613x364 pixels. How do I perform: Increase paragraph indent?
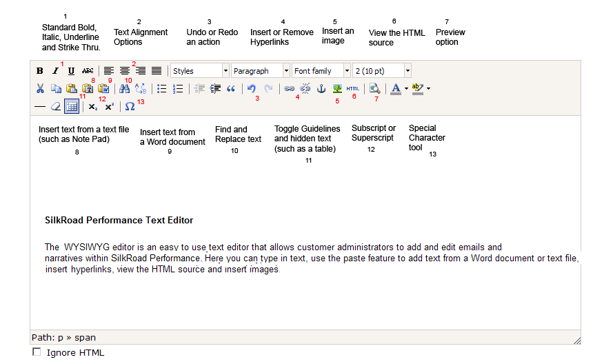[x=215, y=89]
